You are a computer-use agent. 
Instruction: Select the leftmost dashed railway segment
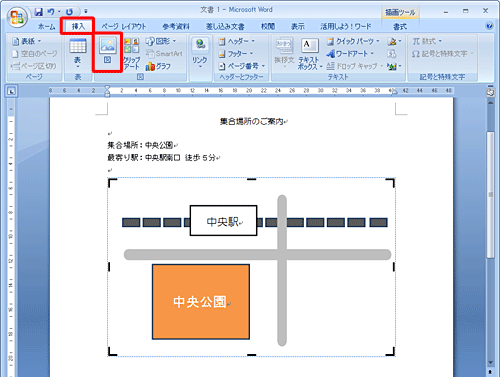tap(131, 222)
